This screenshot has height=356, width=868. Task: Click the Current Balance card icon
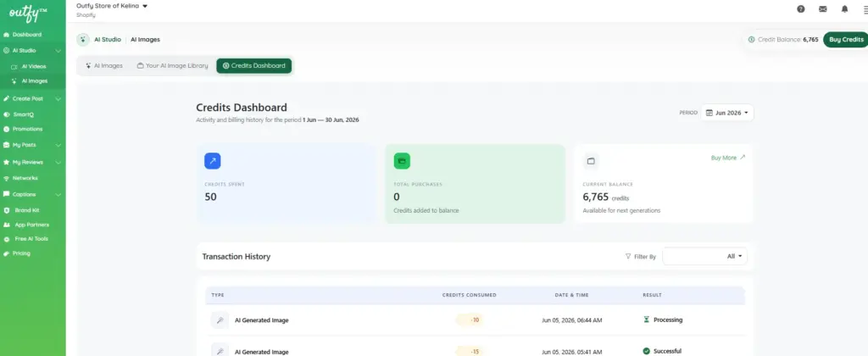[x=591, y=160]
